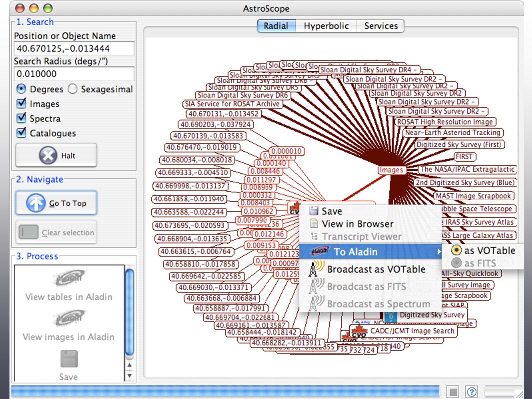Click the ROSAT High Resolution Image node
The image size is (532, 399).
[445, 122]
